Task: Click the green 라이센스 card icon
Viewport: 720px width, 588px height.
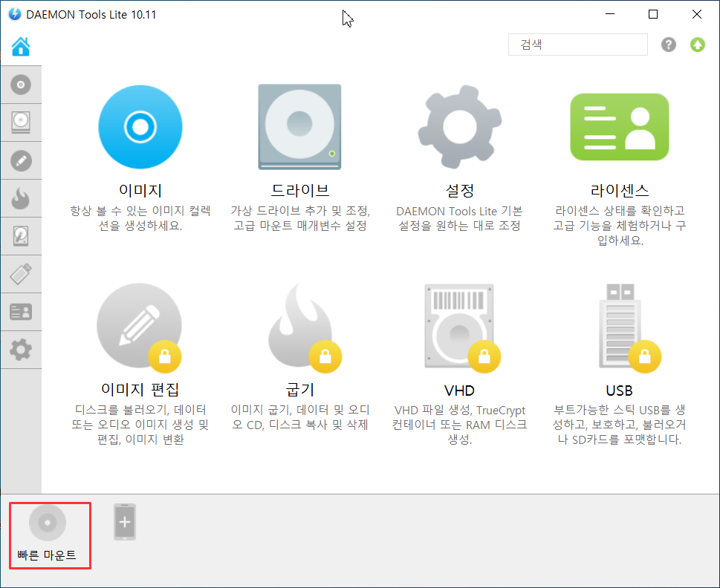Action: coord(620,127)
